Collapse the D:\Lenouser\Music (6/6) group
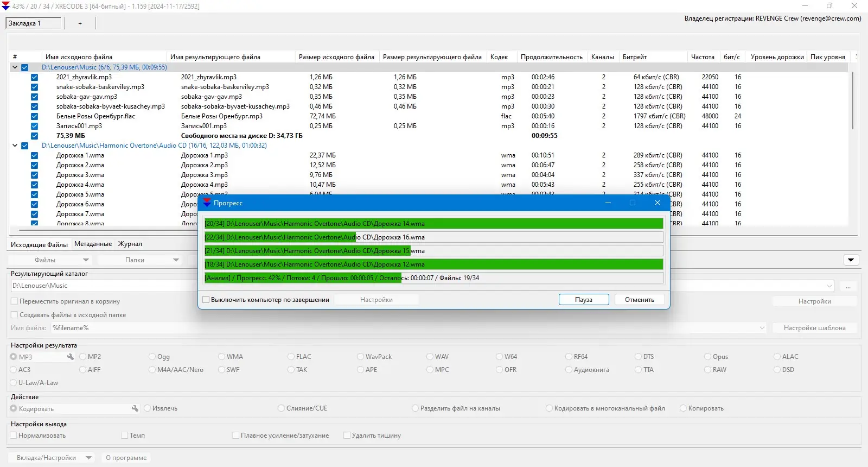Image resolution: width=868 pixels, height=467 pixels. coord(15,67)
